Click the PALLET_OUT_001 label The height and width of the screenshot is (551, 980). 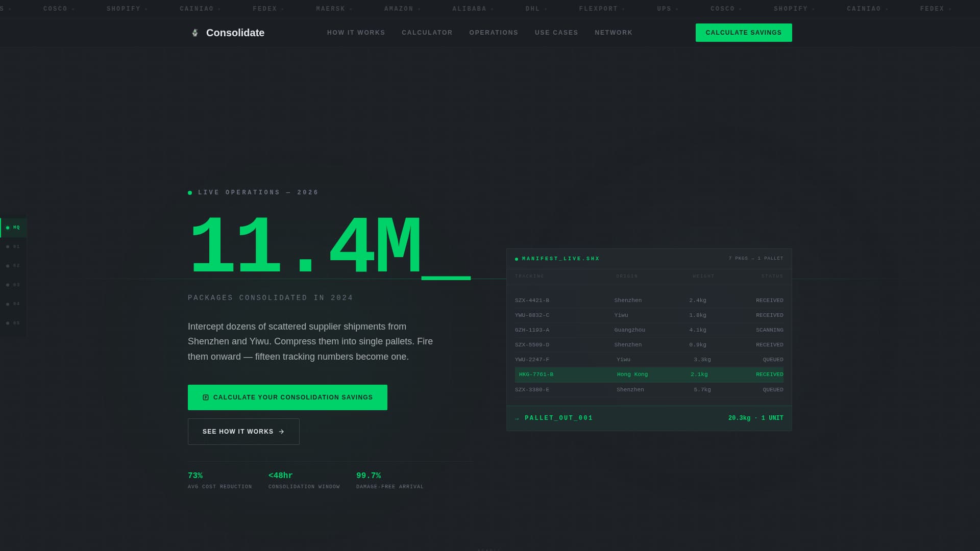[559, 418]
